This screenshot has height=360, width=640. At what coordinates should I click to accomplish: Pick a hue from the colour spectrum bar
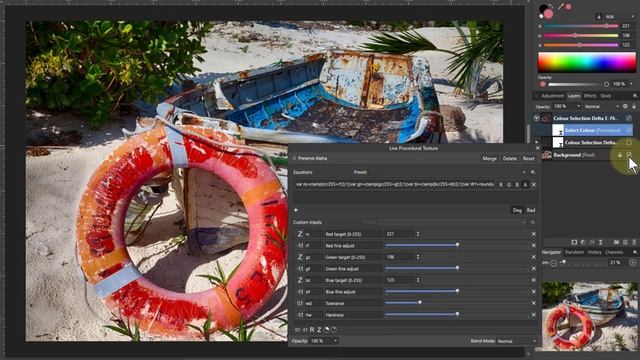tap(587, 62)
